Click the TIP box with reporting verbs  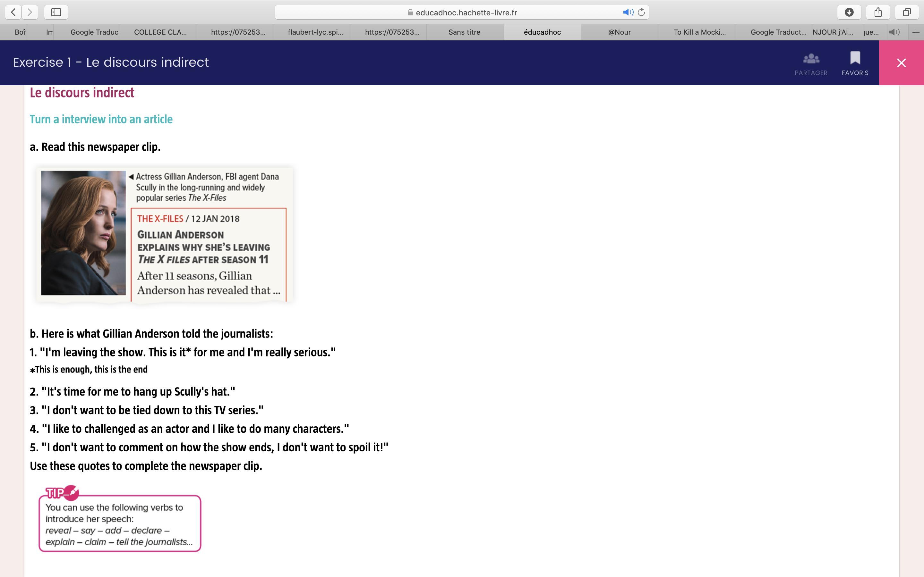[x=119, y=523]
